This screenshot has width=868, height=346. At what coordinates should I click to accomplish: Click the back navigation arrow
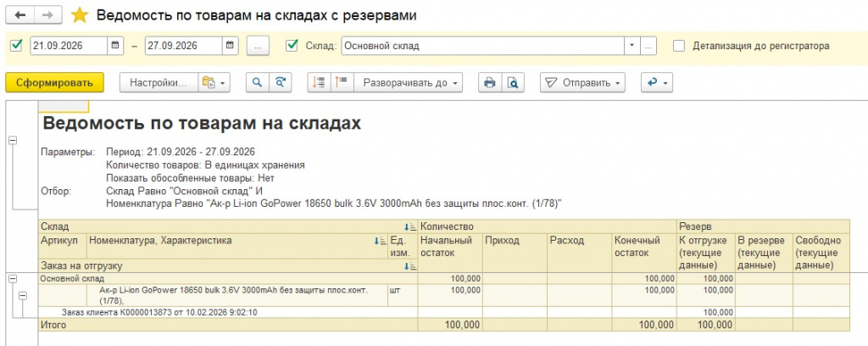pyautogui.click(x=20, y=15)
